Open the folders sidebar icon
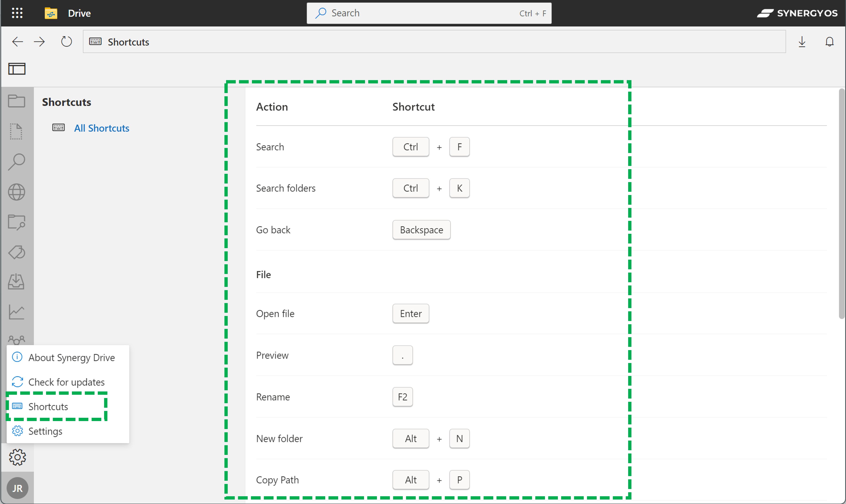This screenshot has width=846, height=504. (x=16, y=101)
